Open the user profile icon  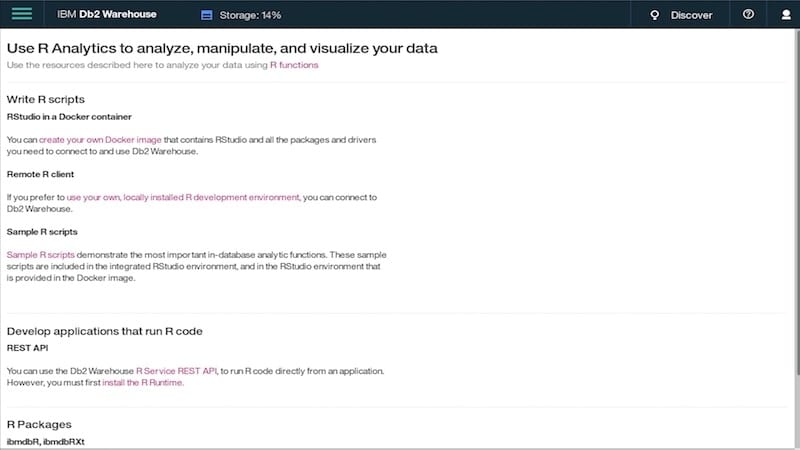coord(786,15)
